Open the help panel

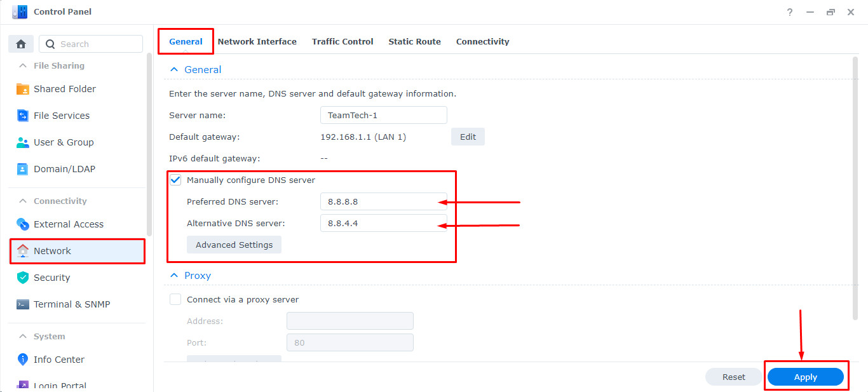click(x=789, y=11)
